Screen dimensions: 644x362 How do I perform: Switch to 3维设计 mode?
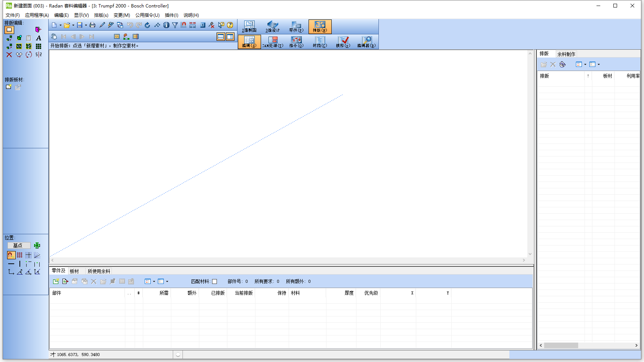273,27
